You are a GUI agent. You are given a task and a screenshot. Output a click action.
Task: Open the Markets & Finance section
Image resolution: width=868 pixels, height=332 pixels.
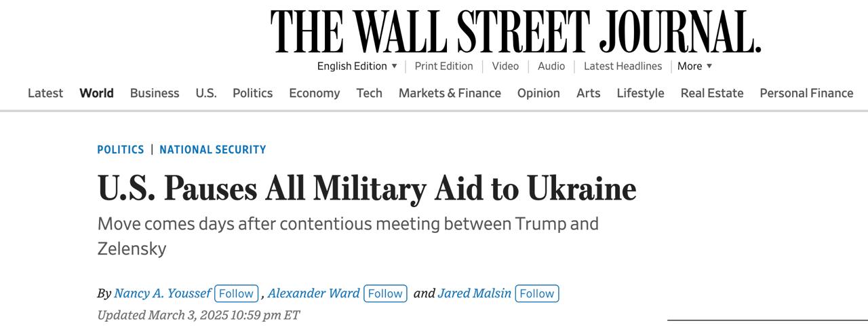[450, 93]
